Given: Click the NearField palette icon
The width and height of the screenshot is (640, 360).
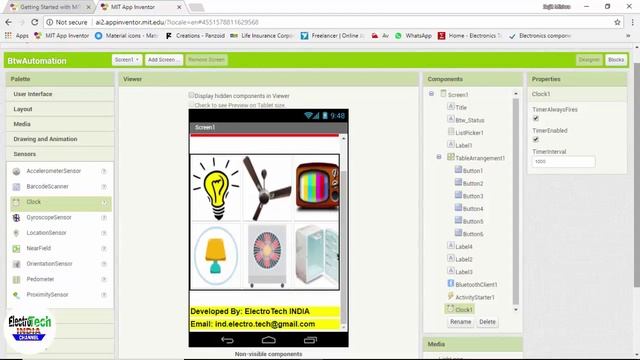Looking at the screenshot, I should (16, 249).
